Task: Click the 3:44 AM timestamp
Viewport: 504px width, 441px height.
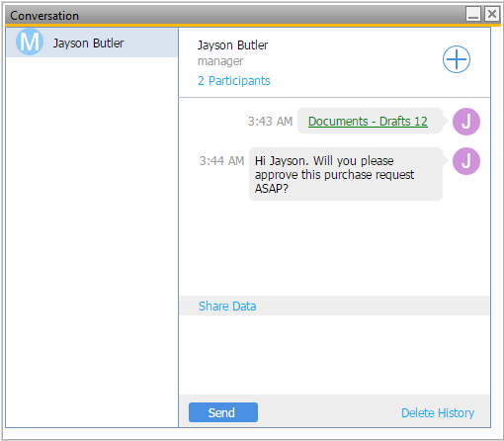Action: pyautogui.click(x=221, y=161)
